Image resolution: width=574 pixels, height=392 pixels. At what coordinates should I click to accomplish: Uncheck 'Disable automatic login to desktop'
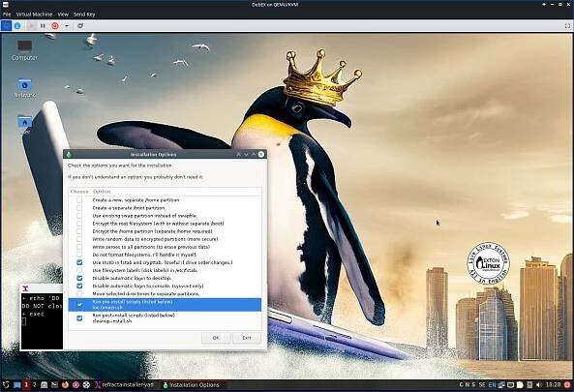[79, 278]
